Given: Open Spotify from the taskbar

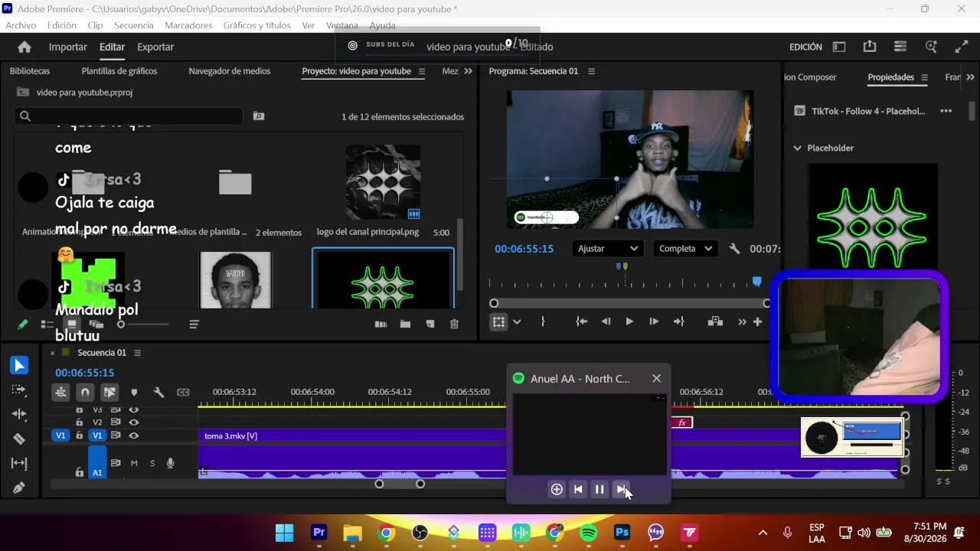Looking at the screenshot, I should 588,533.
